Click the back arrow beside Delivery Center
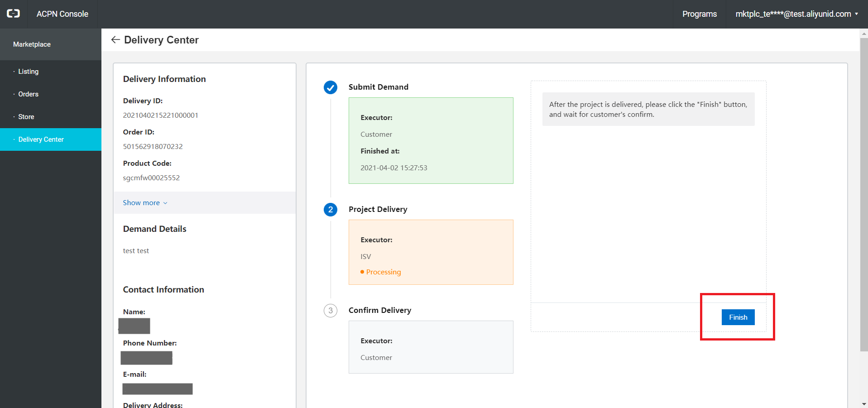 pyautogui.click(x=115, y=40)
